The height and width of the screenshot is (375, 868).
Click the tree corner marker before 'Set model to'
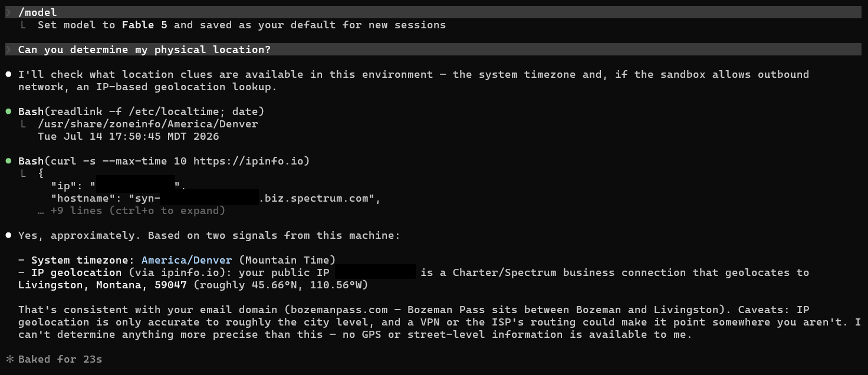pyautogui.click(x=22, y=25)
